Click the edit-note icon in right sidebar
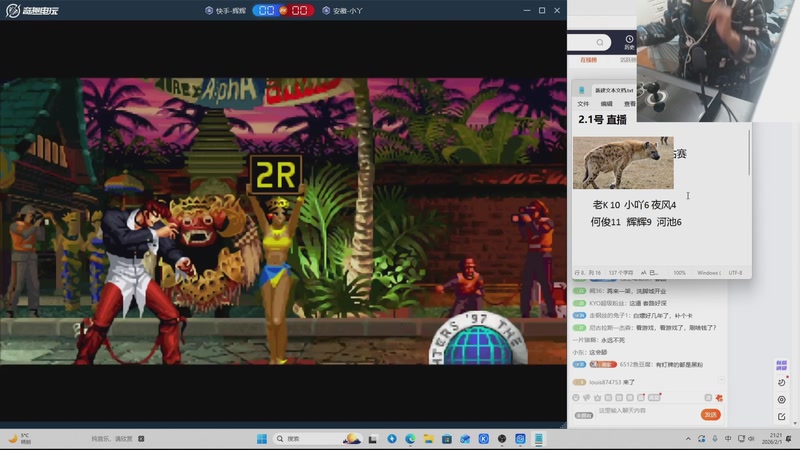800x450 pixels. click(781, 417)
